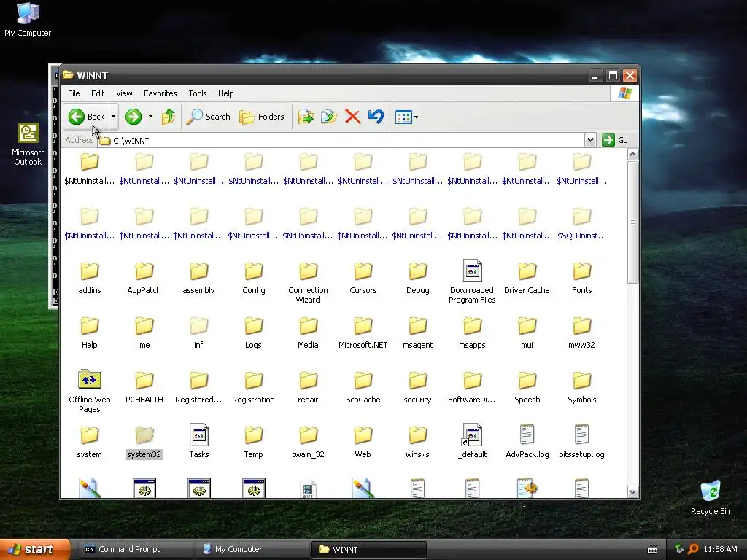The height and width of the screenshot is (560, 747).
Task: Open the Tools menu
Action: 197,93
